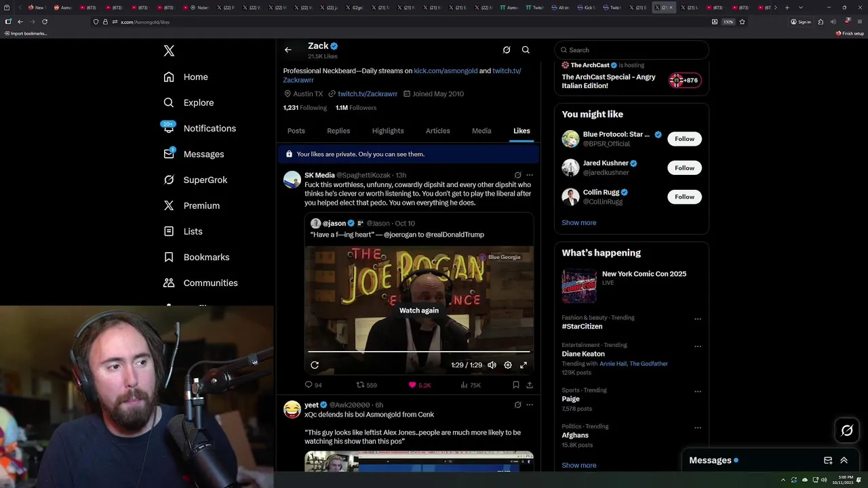Replay the Joe Rogan video
The height and width of the screenshot is (488, 868).
tap(315, 365)
